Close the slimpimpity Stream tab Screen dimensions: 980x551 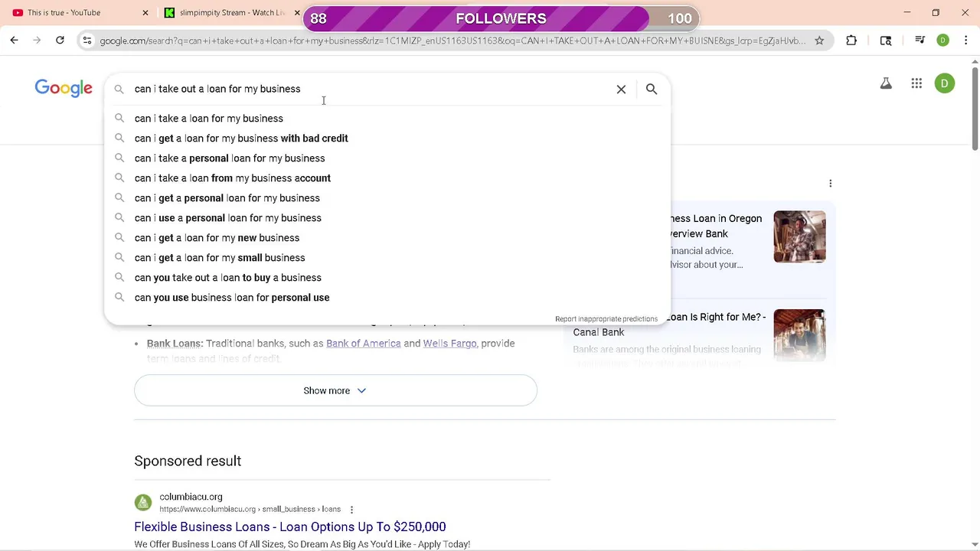297,12
